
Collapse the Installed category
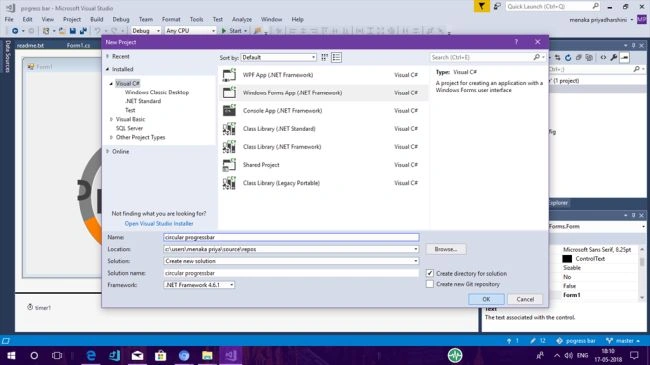coord(107,69)
